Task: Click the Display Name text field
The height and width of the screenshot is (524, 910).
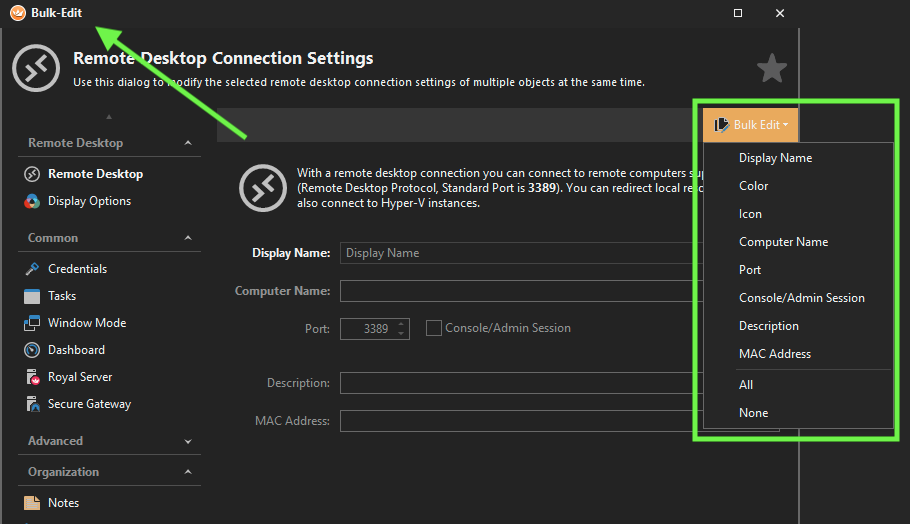Action: (x=520, y=253)
